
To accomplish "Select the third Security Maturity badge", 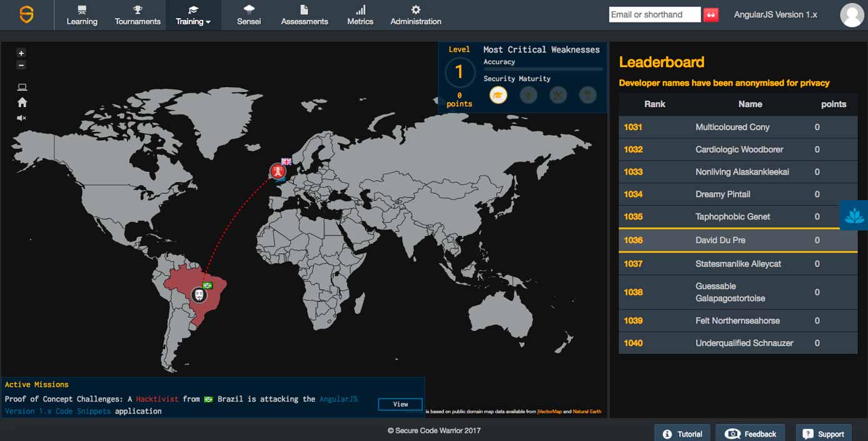I will coord(558,95).
